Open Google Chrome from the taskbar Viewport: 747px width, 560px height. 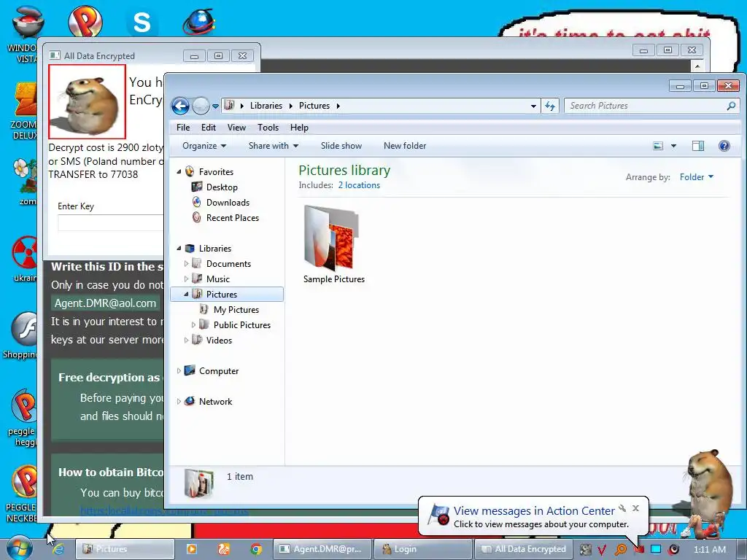click(256, 549)
